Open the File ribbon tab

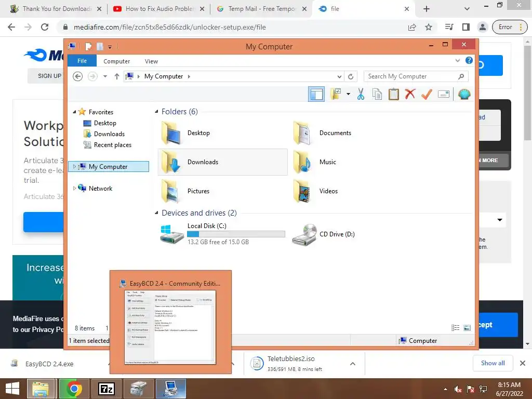[x=82, y=61]
